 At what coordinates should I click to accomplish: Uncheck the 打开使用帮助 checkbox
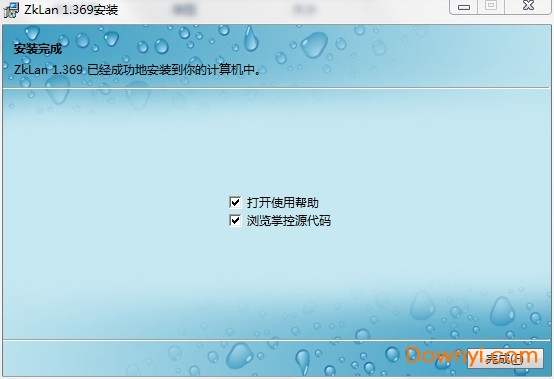(x=235, y=202)
